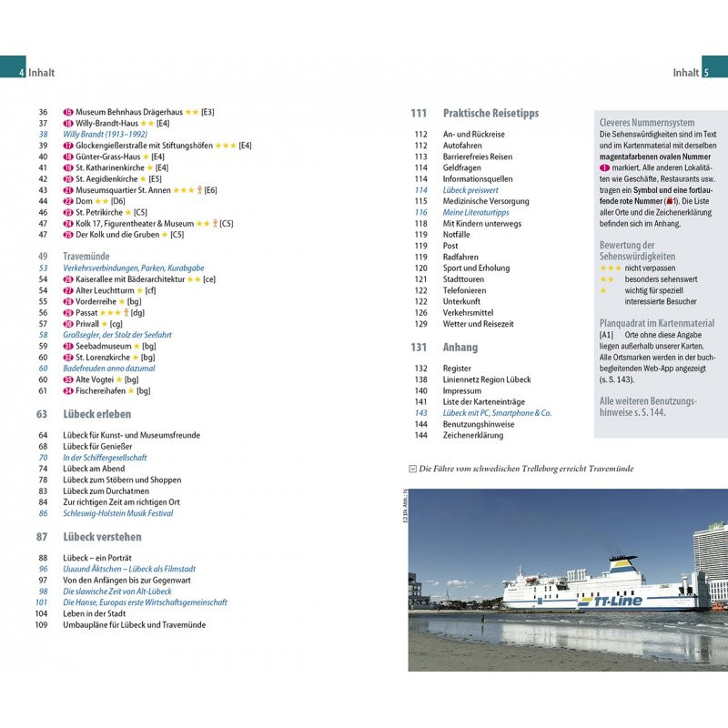
Task: Click the magenta oval 1 sample in the legend
Action: pos(604,167)
